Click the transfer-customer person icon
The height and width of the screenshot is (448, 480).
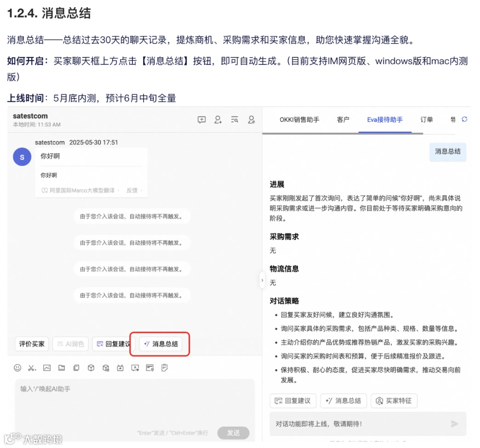(251, 120)
